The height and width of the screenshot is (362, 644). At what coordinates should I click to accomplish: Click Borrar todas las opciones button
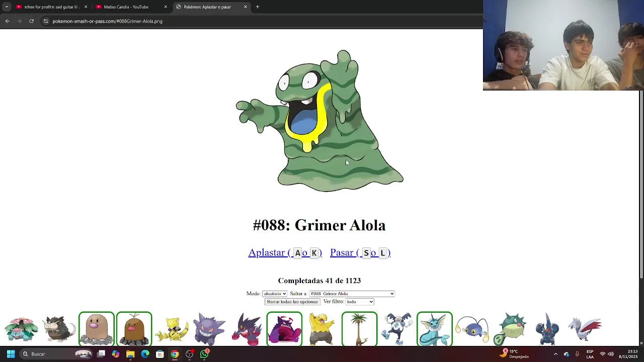(x=292, y=302)
